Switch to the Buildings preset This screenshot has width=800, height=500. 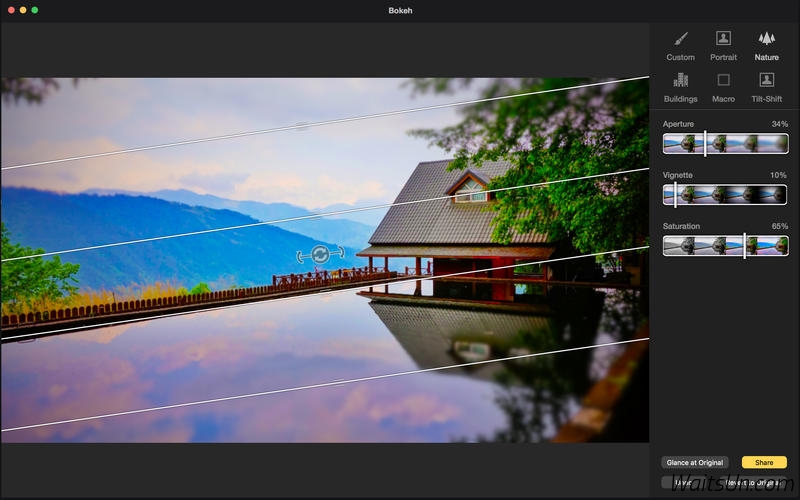pos(681,88)
